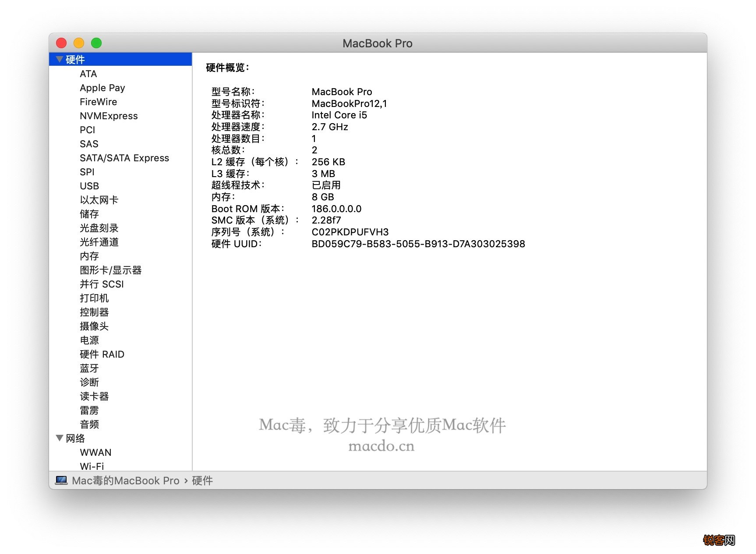Select 摄像头 in the sidebar

point(94,326)
